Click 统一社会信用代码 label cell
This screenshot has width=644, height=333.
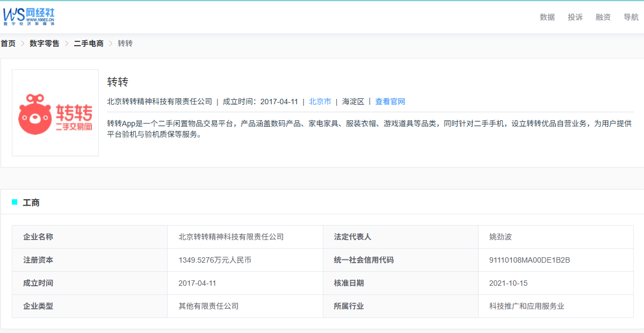[401, 260]
